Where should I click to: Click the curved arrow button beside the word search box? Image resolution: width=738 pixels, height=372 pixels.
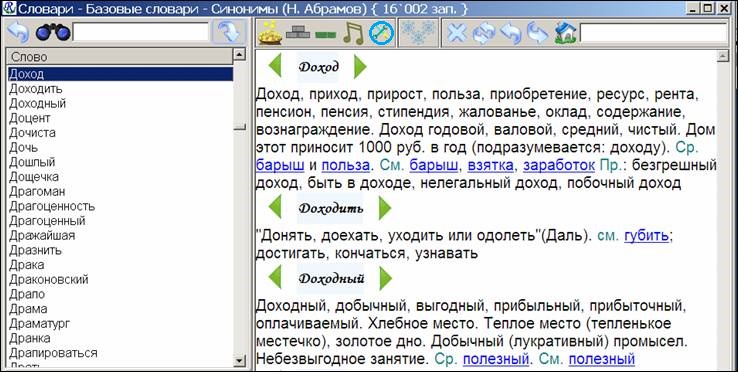(229, 32)
